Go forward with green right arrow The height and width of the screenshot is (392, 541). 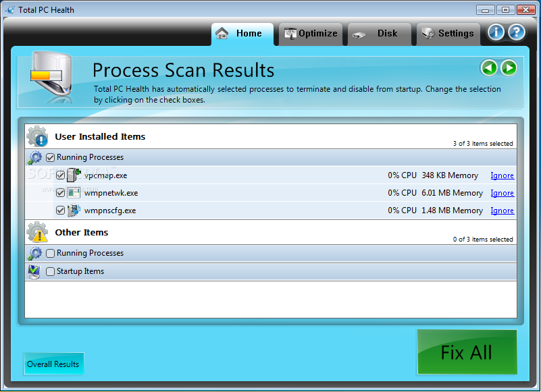(509, 67)
